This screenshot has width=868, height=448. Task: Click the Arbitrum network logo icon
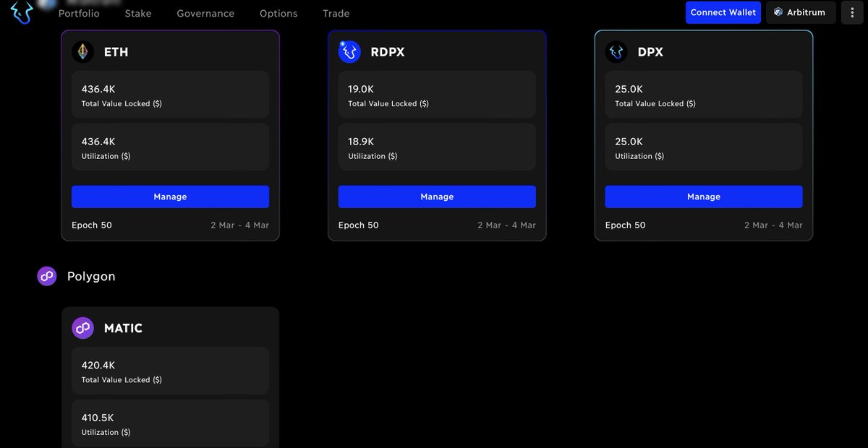[778, 12]
